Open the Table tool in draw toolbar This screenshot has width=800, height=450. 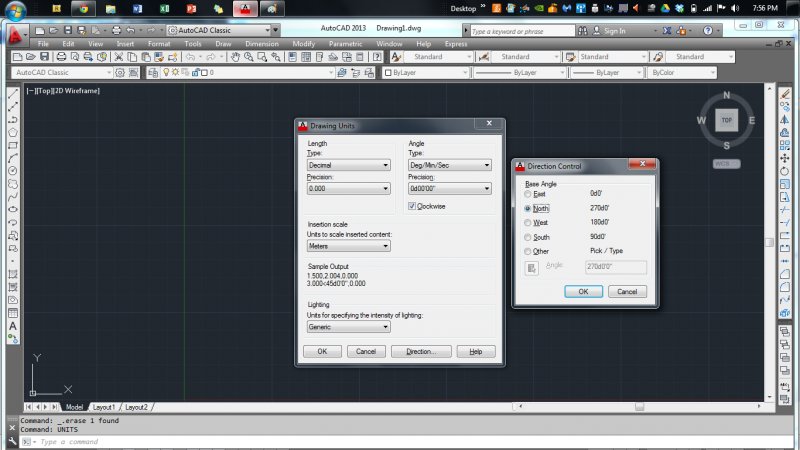coord(13,313)
